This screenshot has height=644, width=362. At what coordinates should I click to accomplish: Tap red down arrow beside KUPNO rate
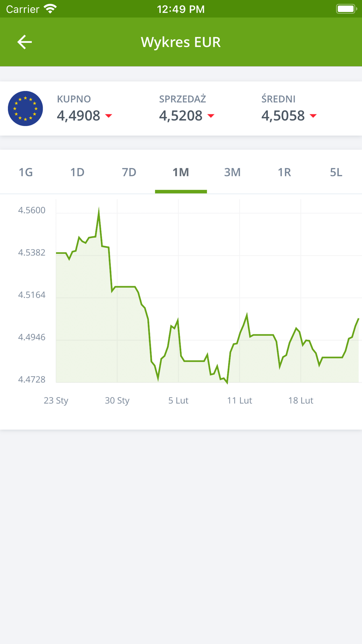(109, 116)
